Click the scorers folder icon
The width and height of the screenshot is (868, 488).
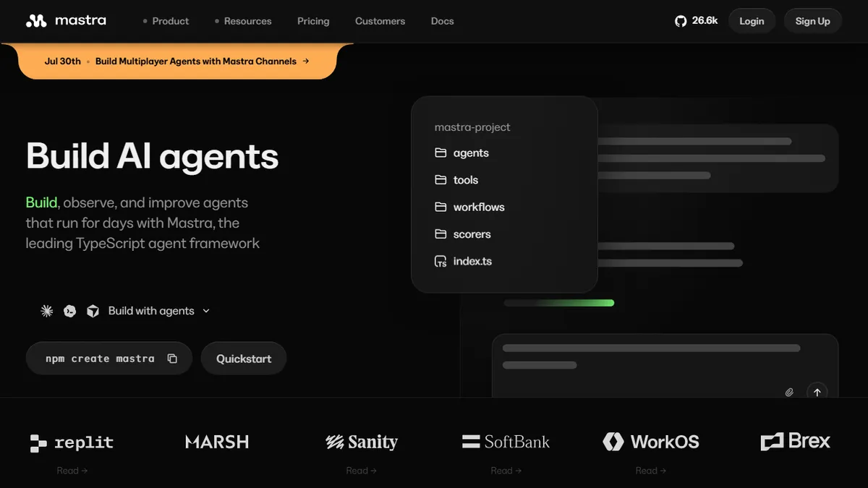pyautogui.click(x=441, y=234)
